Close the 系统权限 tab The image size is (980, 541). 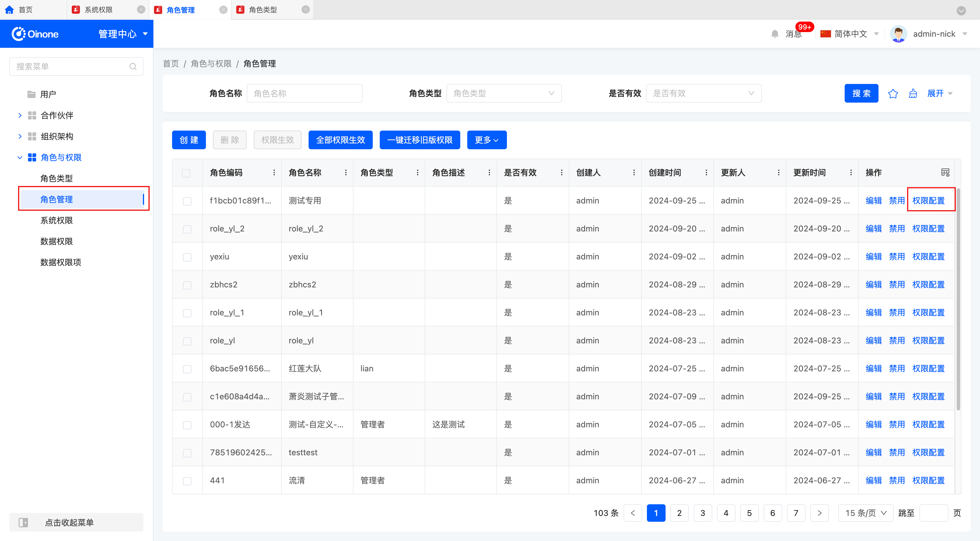[x=141, y=10]
